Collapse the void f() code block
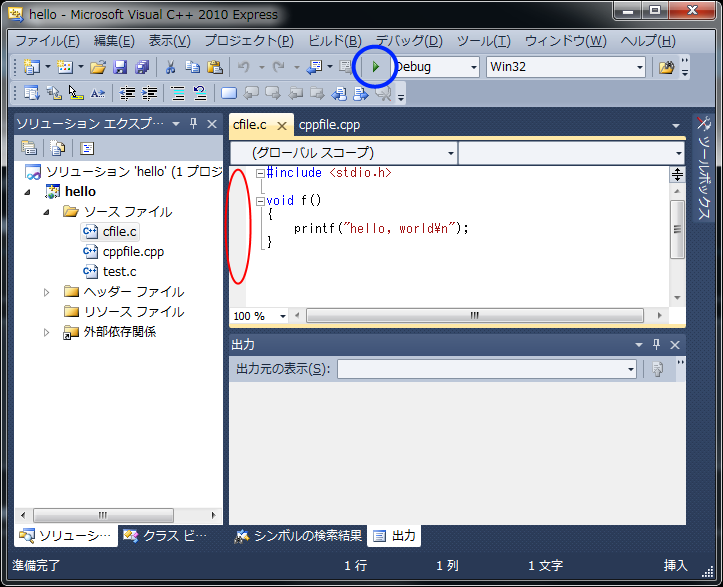 click(260, 200)
